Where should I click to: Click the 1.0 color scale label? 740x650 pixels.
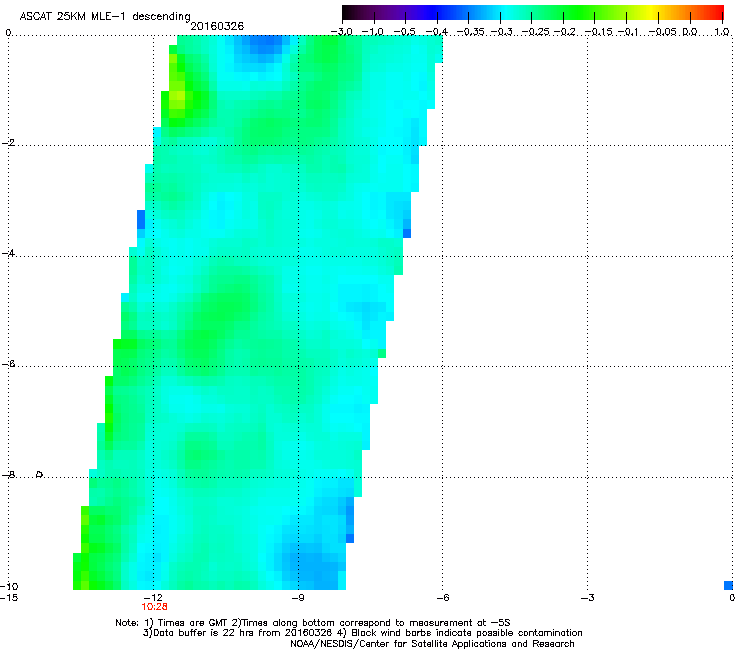coord(722,32)
